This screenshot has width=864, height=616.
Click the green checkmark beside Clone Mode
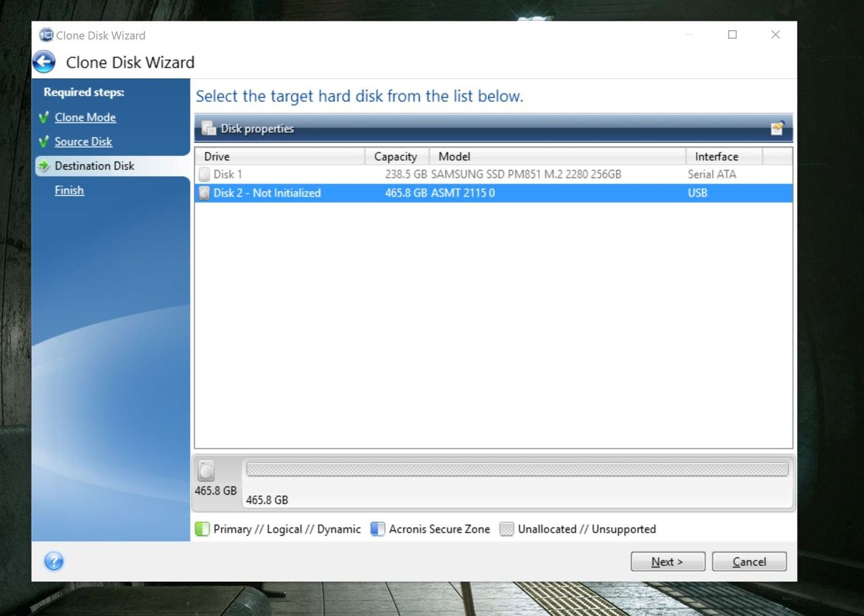44,117
